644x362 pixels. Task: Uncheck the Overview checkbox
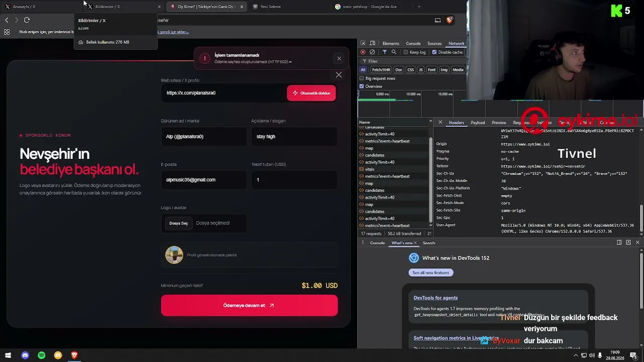361,86
